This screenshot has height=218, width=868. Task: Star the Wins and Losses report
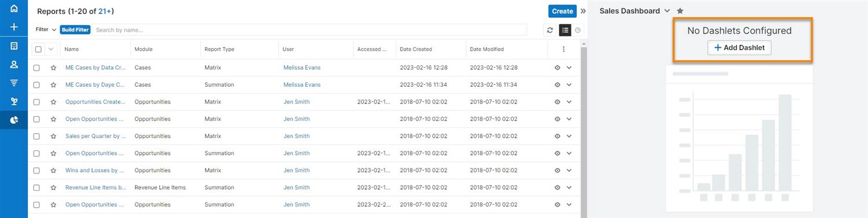[53, 171]
